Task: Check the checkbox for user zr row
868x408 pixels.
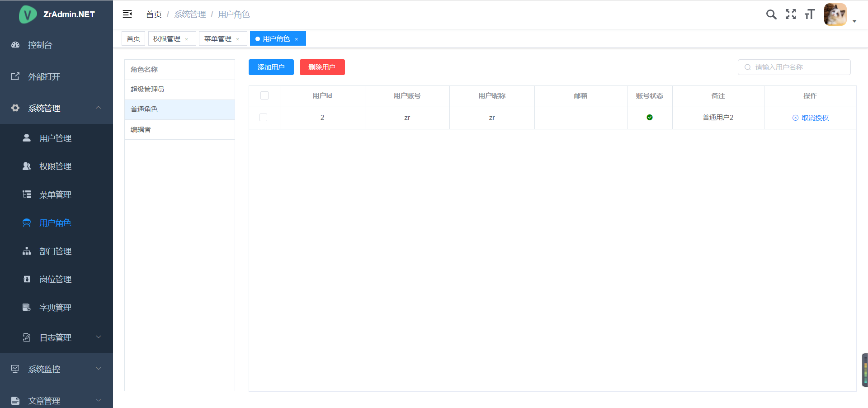Action: (x=264, y=118)
